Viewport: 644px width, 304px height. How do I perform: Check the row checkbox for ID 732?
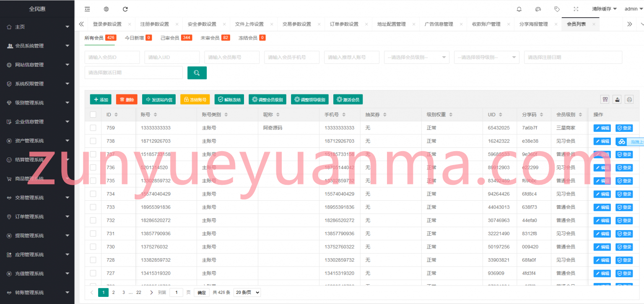click(x=93, y=220)
